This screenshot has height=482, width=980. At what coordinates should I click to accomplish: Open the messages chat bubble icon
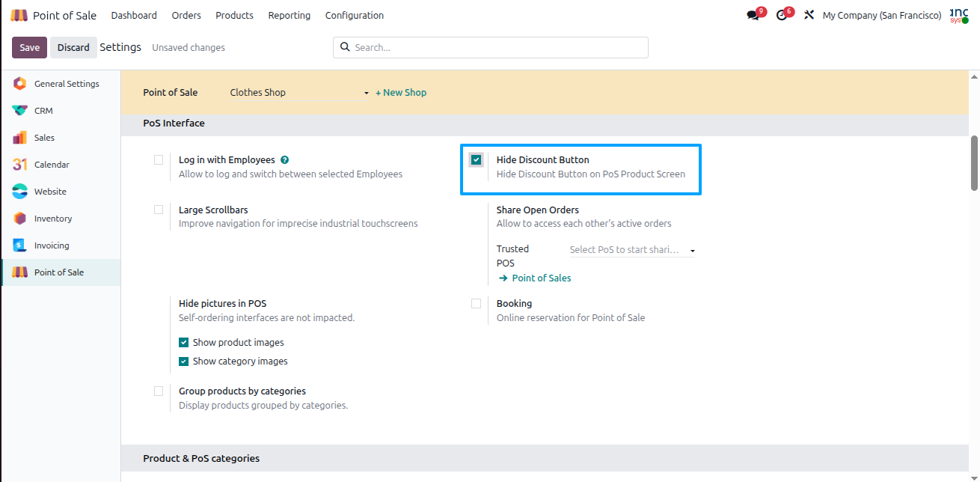753,15
